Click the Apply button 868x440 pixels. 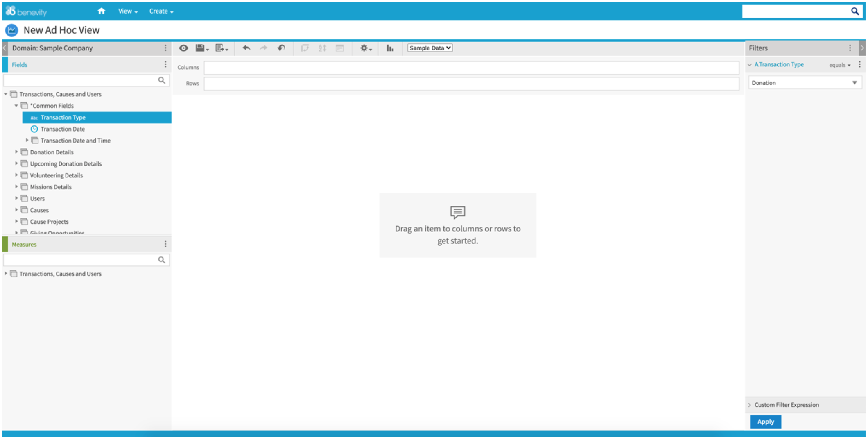(766, 422)
